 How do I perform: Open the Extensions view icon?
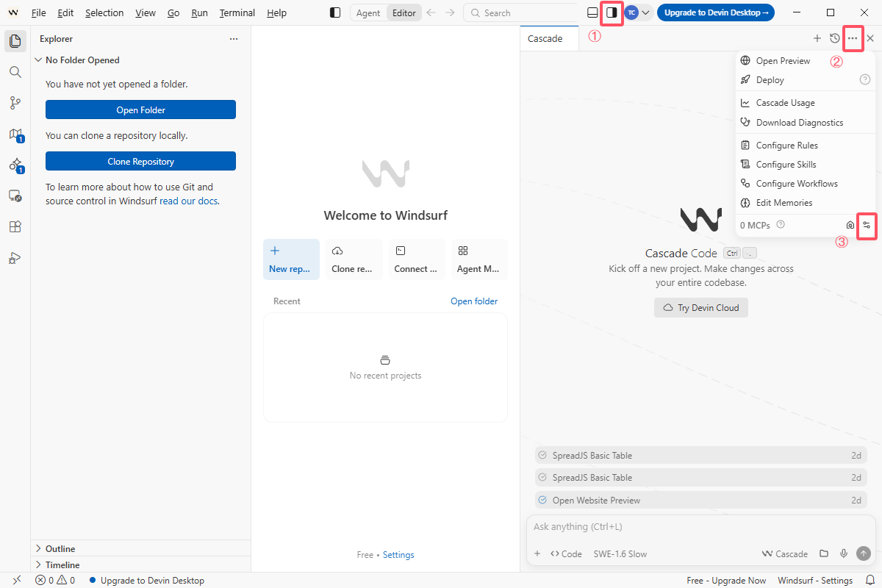coord(15,227)
